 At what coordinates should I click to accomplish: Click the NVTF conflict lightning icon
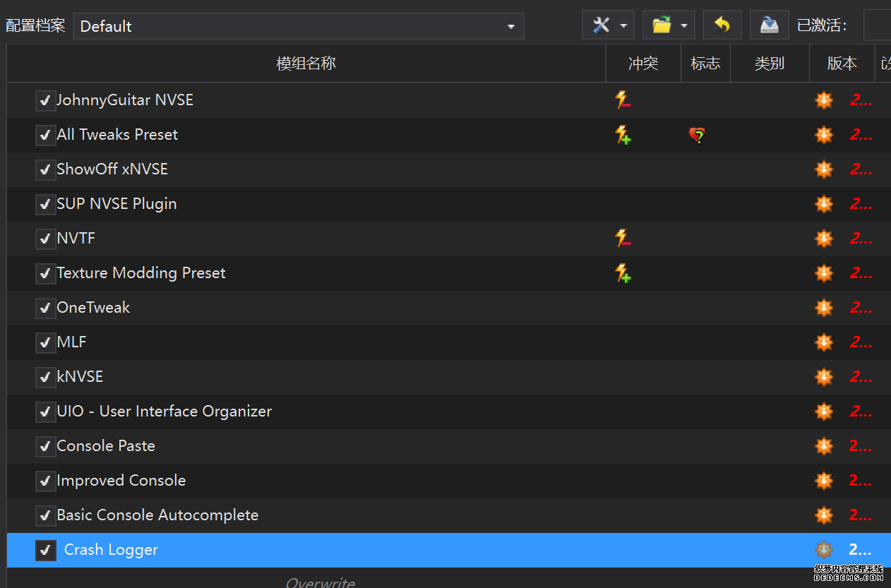(623, 239)
